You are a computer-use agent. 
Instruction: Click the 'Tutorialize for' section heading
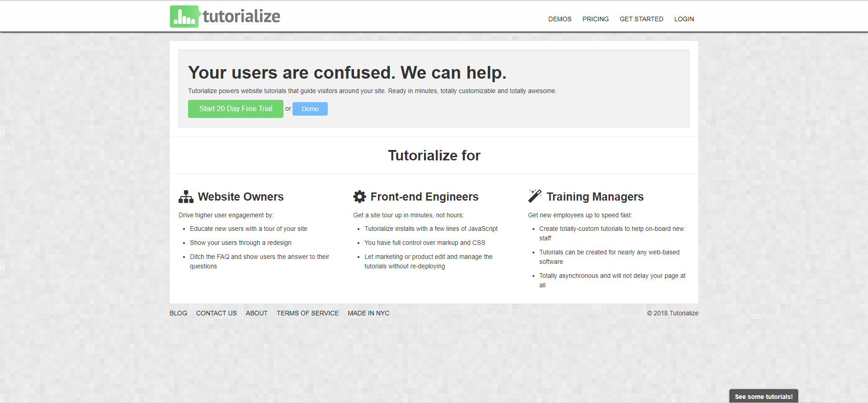pyautogui.click(x=434, y=155)
